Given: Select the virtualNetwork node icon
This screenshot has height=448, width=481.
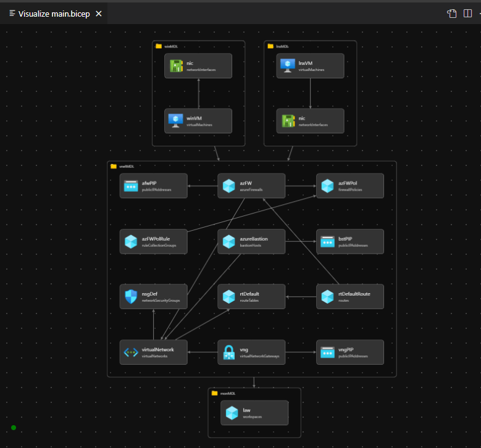Looking at the screenshot, I should coord(130,352).
